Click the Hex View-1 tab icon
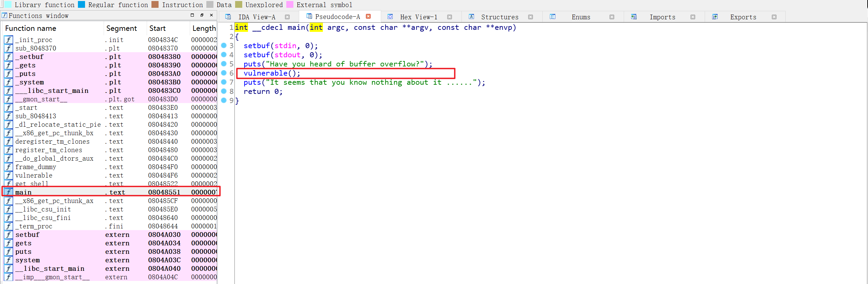 coord(390,17)
